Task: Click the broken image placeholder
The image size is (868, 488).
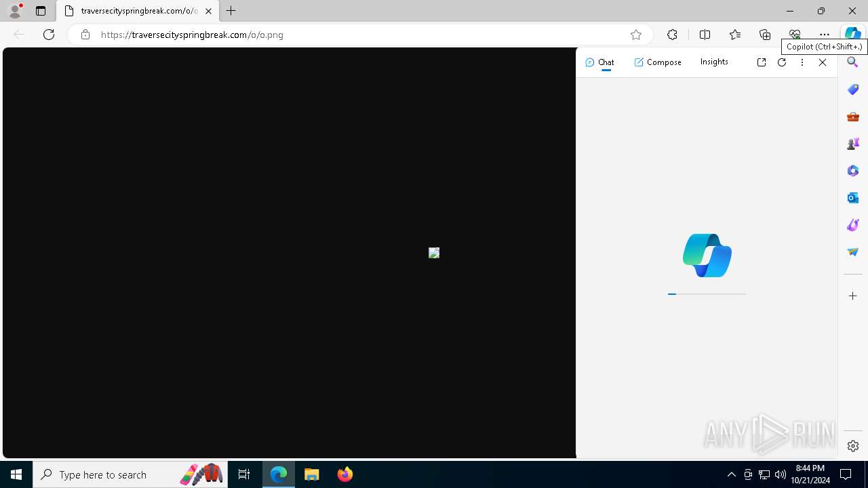Action: coord(434,253)
